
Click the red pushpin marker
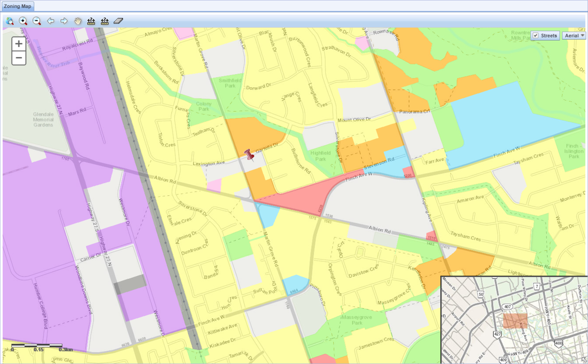point(250,155)
